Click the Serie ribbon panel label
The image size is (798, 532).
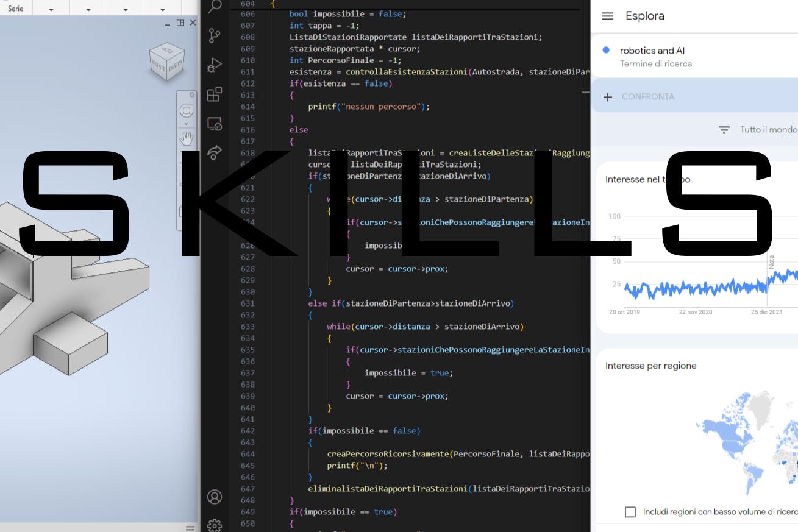[16, 9]
